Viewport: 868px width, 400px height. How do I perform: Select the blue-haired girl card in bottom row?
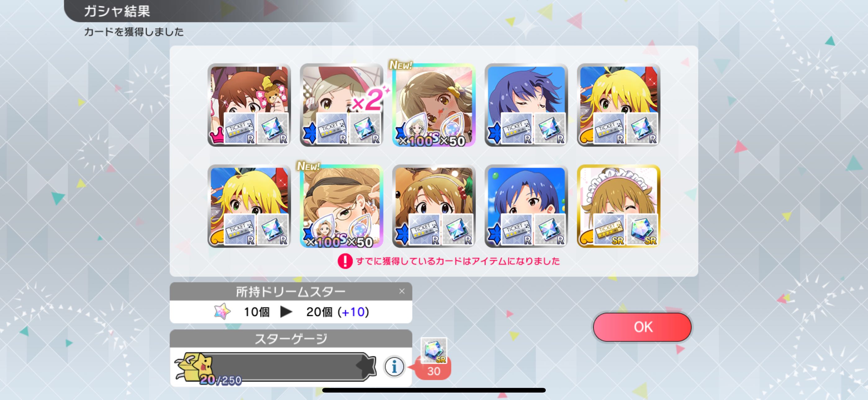526,206
